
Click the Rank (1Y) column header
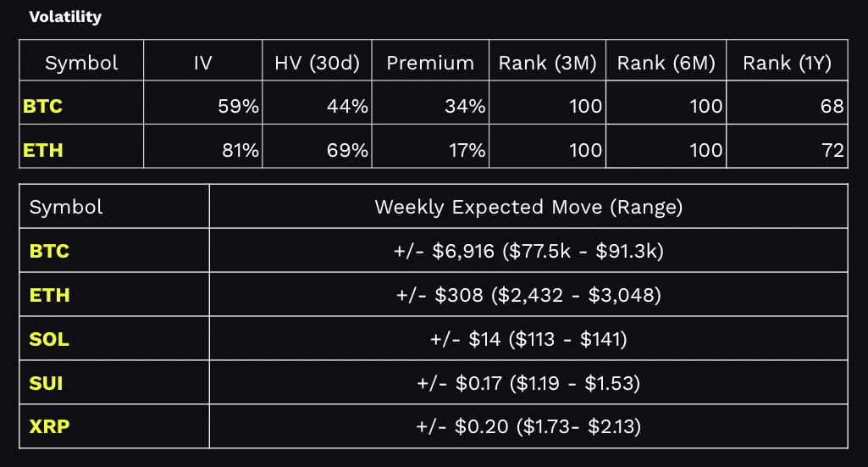(788, 63)
